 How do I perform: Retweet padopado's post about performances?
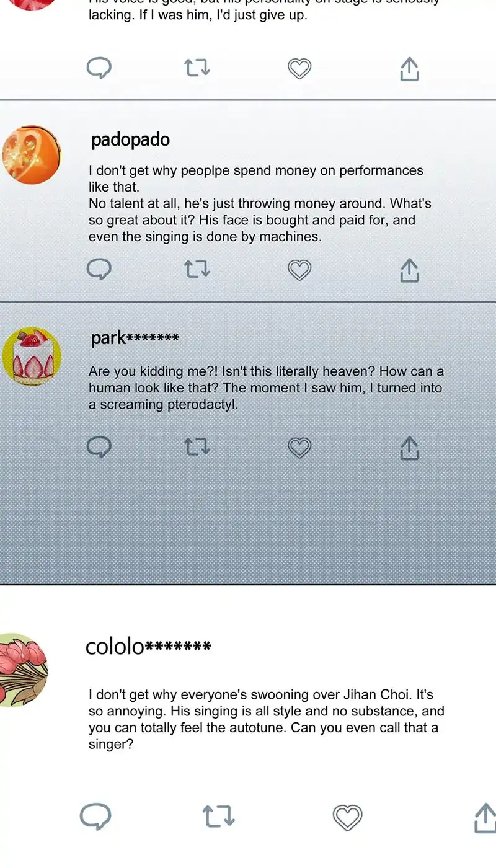tap(197, 269)
